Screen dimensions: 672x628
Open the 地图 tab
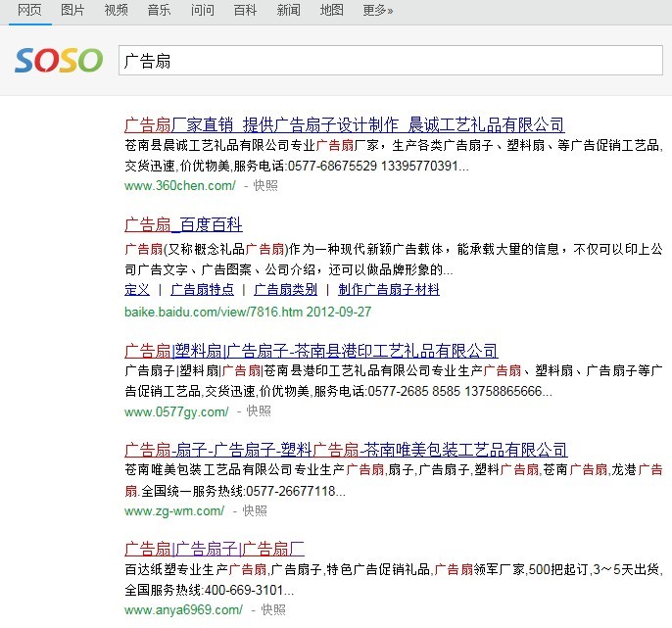pos(332,11)
